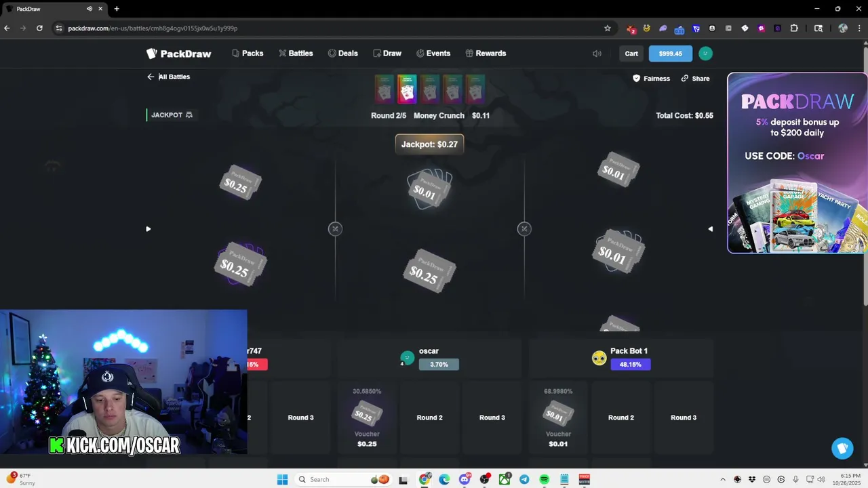Click the extension with red 2 badge
Screen dimensions: 868x488
pyautogui.click(x=631, y=28)
